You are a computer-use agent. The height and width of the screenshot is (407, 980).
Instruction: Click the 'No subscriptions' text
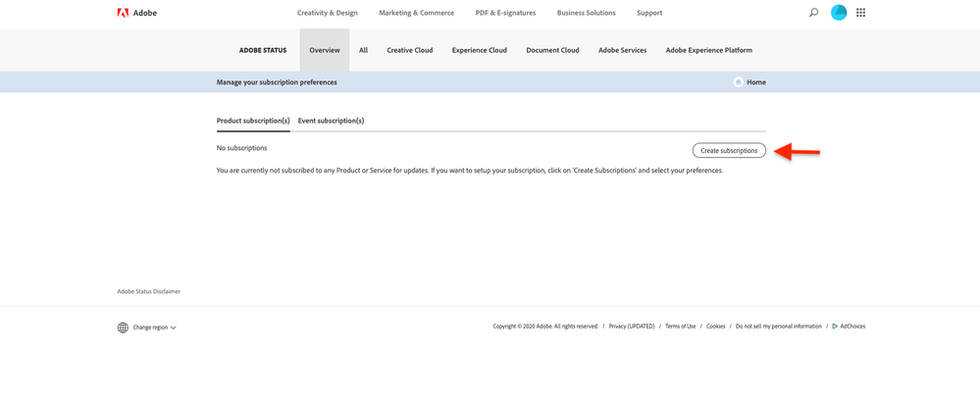pyautogui.click(x=242, y=148)
